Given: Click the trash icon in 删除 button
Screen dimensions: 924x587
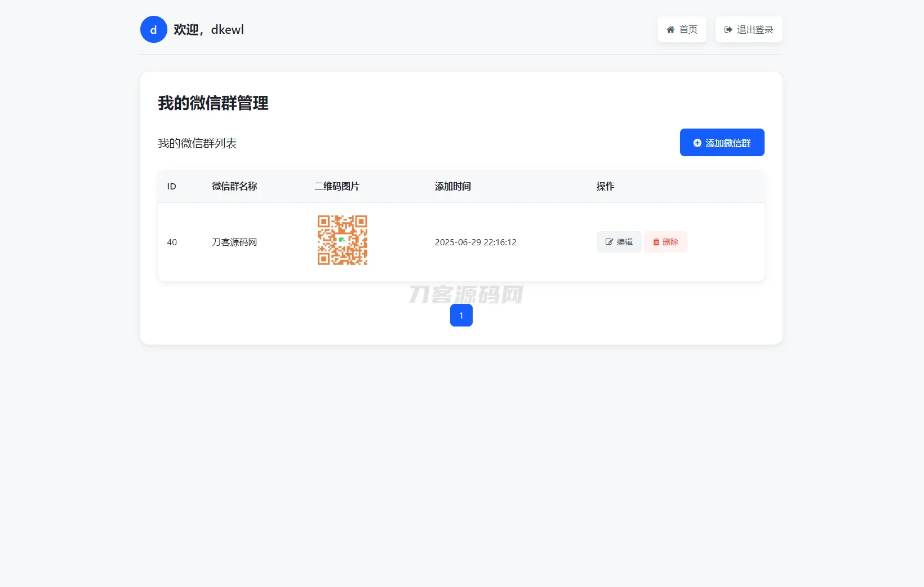Looking at the screenshot, I should point(656,241).
